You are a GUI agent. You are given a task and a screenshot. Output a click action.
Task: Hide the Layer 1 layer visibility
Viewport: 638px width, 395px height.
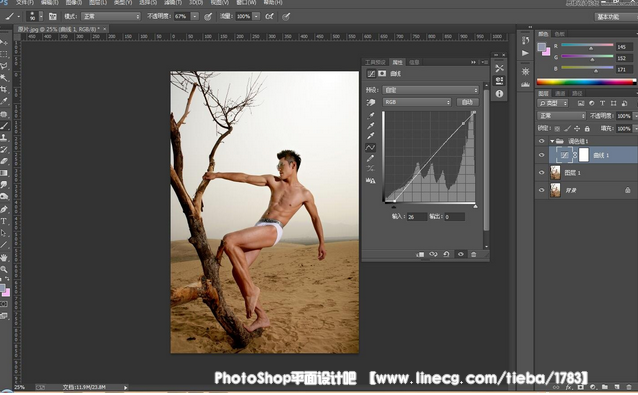point(542,172)
